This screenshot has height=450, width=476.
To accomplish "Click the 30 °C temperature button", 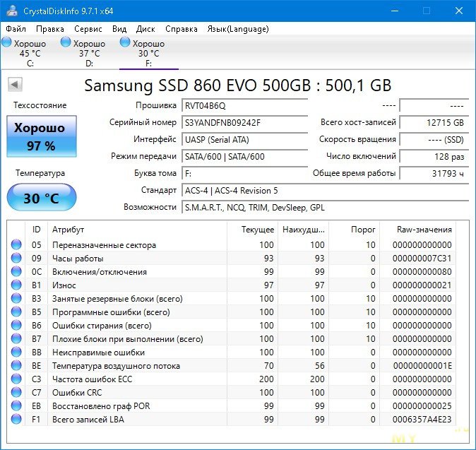I will [40, 199].
